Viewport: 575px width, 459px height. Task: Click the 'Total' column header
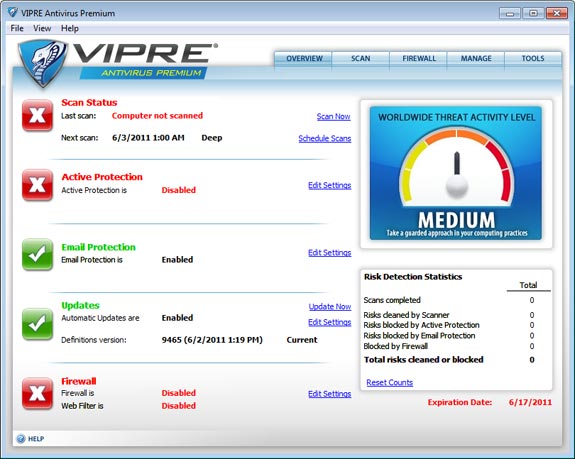[x=528, y=285]
